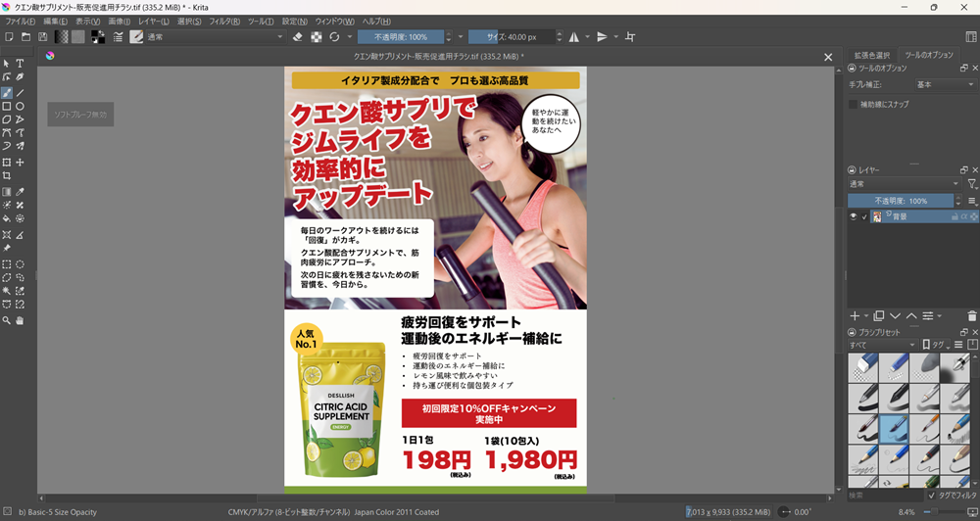This screenshot has height=521, width=980.
Task: Click the ソフトプルーフ無効 canvas message
Action: click(x=80, y=115)
